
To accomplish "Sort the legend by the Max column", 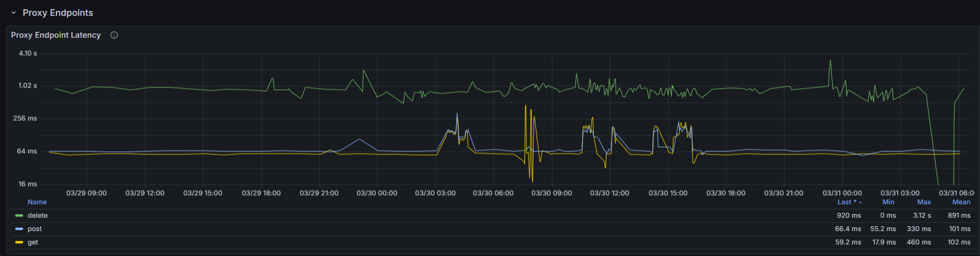I will click(x=924, y=202).
